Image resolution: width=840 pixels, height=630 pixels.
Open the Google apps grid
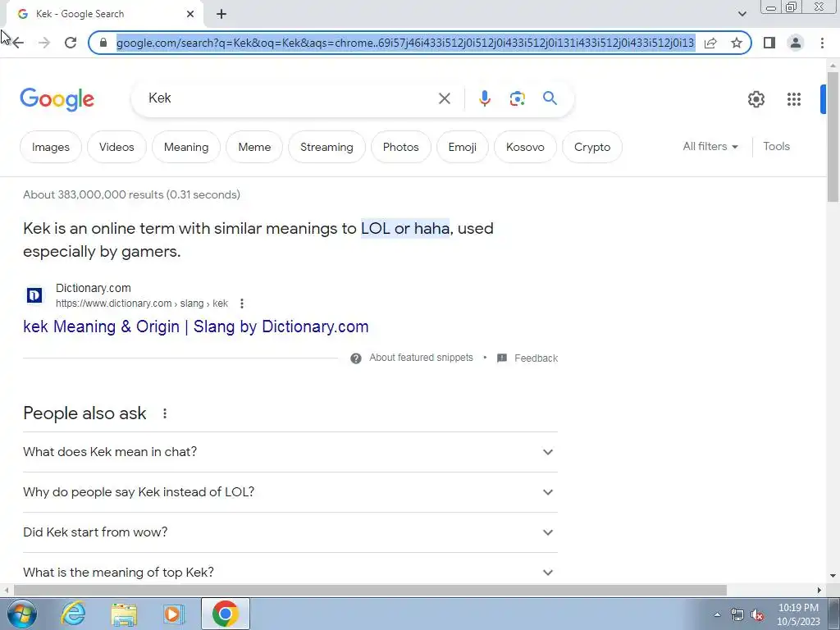click(x=793, y=99)
